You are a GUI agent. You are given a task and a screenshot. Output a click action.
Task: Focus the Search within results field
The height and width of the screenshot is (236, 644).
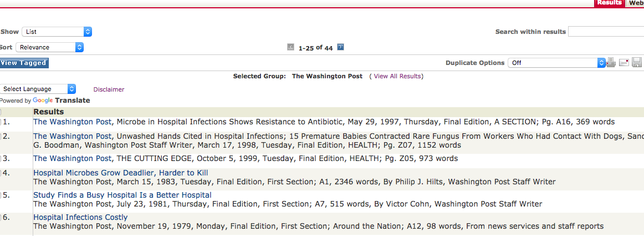(606, 32)
